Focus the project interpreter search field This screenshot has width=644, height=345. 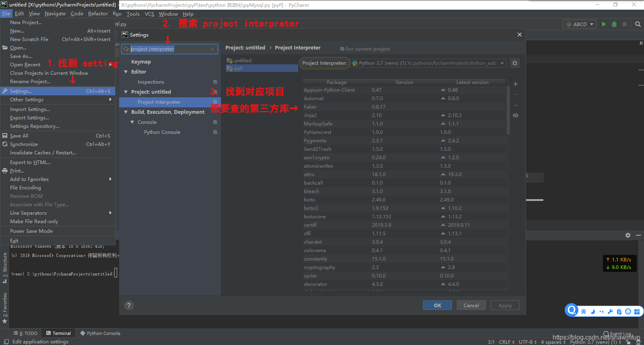[x=169, y=49]
